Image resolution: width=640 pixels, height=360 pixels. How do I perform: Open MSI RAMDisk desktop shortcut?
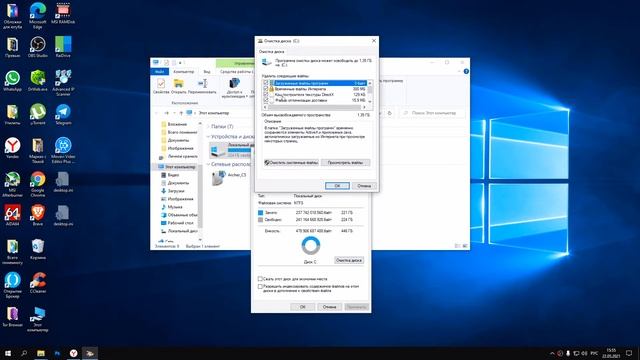(63, 13)
